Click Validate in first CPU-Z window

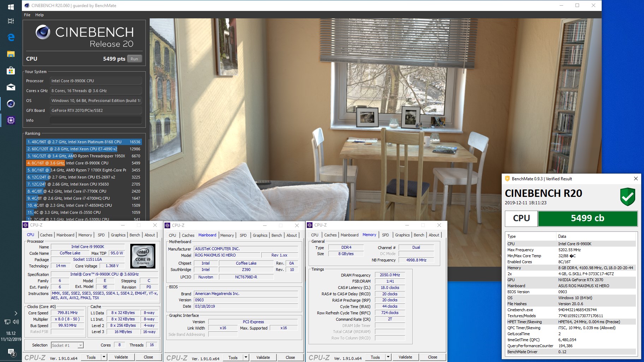pyautogui.click(x=121, y=357)
